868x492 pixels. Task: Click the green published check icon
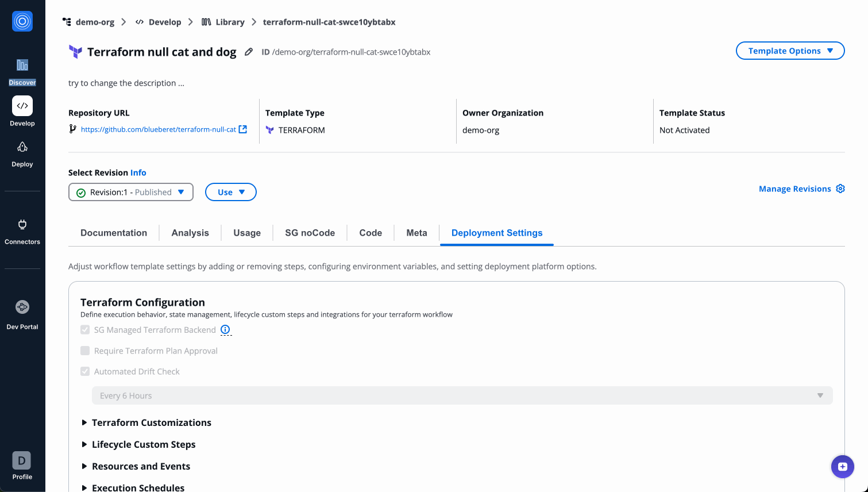click(x=81, y=193)
